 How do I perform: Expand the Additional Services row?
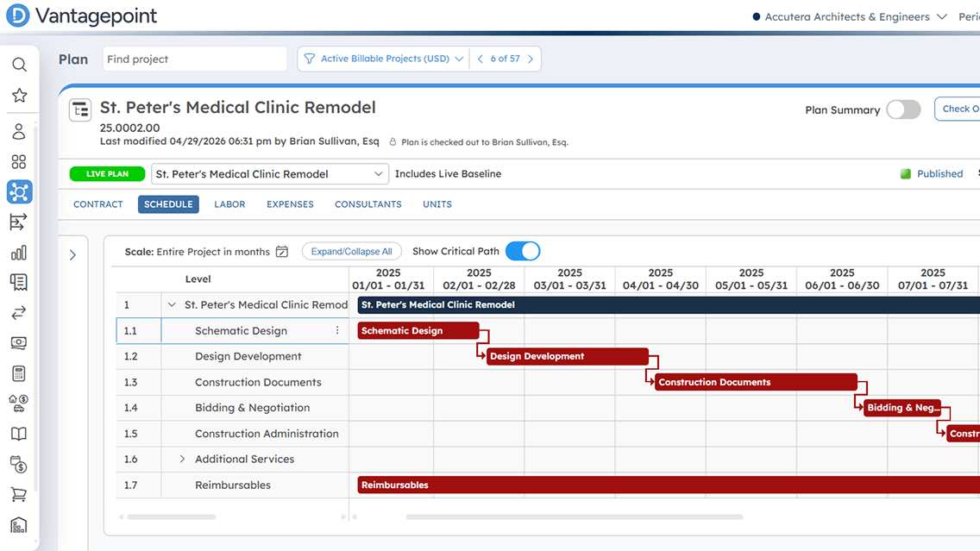[183, 459]
